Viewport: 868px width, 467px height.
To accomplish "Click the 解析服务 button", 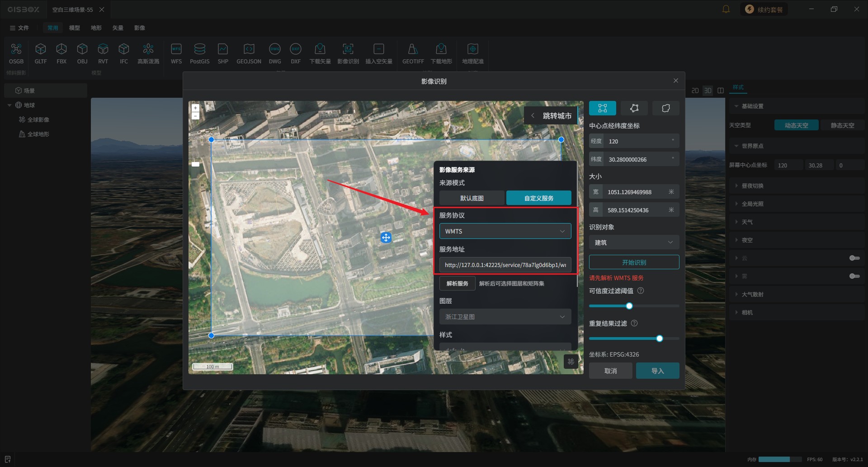I will (x=458, y=284).
